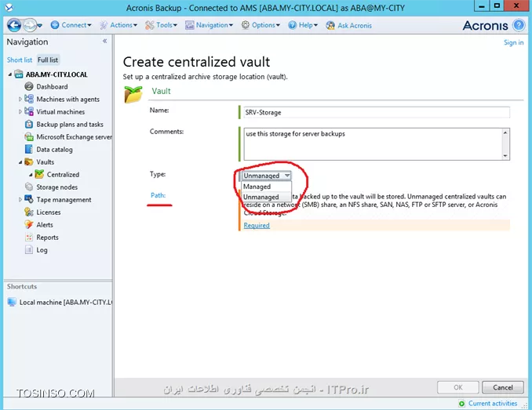Viewport: 532px width, 410px height.
Task: Open the Navigation menu in toolbar
Action: 209,25
